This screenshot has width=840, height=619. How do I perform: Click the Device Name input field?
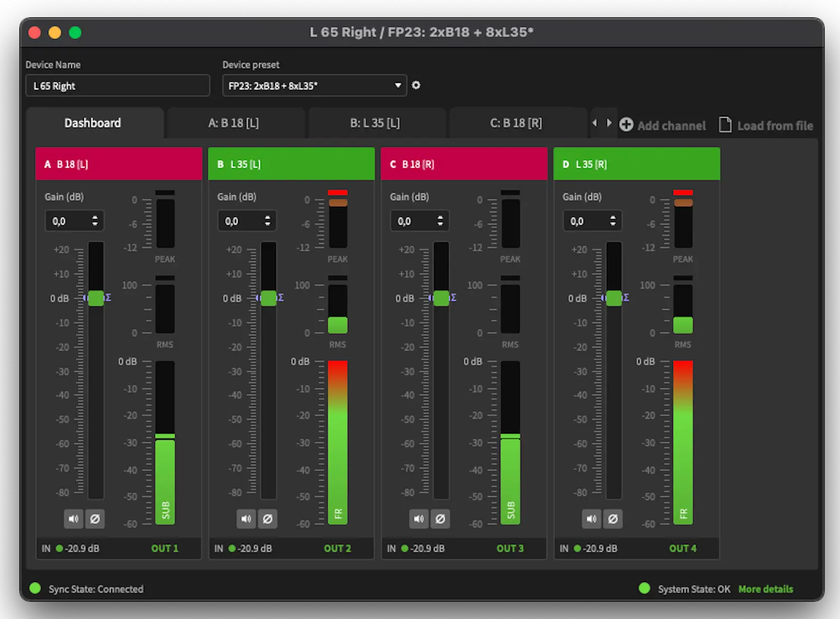click(x=118, y=86)
